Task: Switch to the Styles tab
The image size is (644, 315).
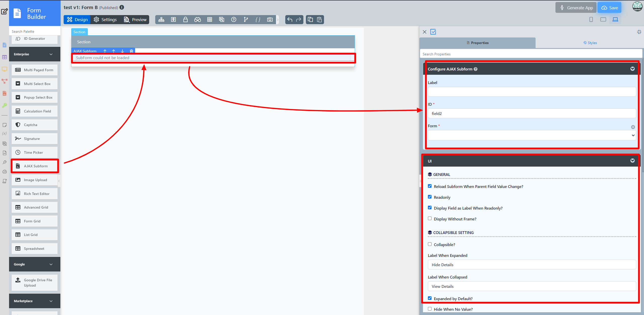Action: click(590, 43)
